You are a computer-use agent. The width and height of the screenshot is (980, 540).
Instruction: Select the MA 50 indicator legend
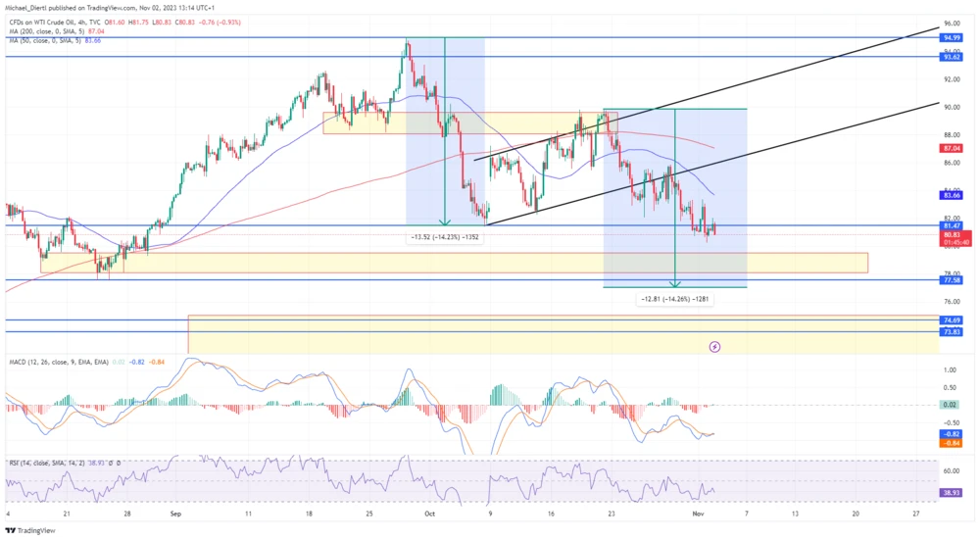(54, 40)
